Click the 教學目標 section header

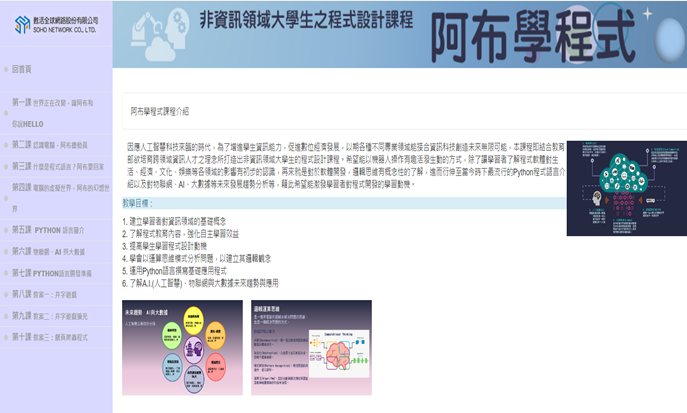point(139,203)
